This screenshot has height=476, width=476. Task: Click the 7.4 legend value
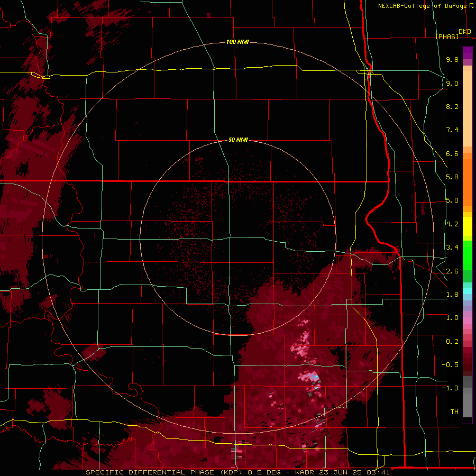pyautogui.click(x=452, y=130)
